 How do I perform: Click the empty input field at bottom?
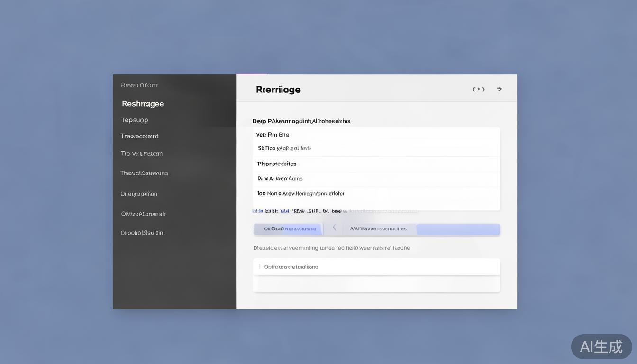376,284
